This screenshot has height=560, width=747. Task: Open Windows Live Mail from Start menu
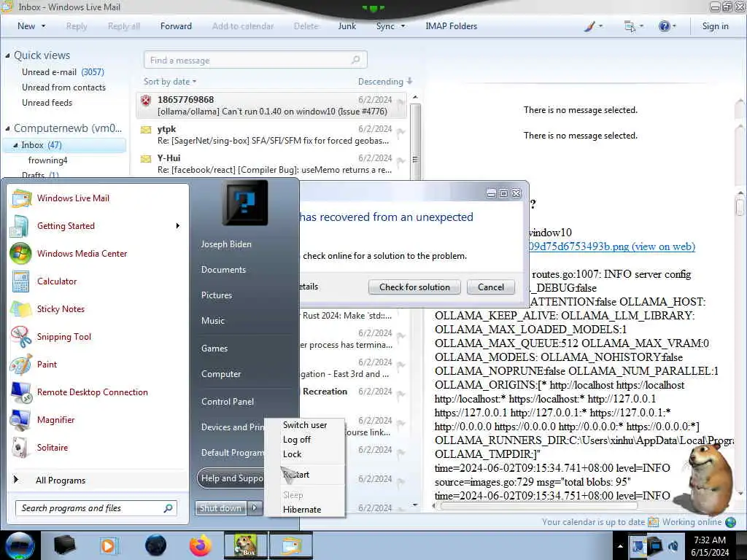(73, 198)
